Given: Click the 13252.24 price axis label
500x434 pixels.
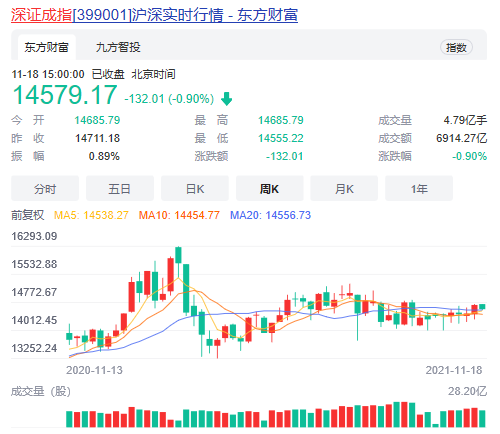Looking at the screenshot, I should click(34, 348).
